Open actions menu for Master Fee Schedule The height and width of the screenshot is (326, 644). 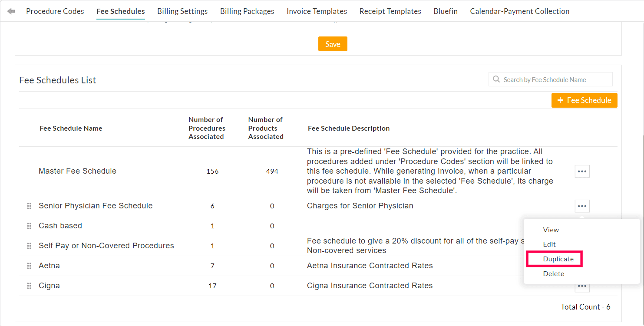click(582, 171)
